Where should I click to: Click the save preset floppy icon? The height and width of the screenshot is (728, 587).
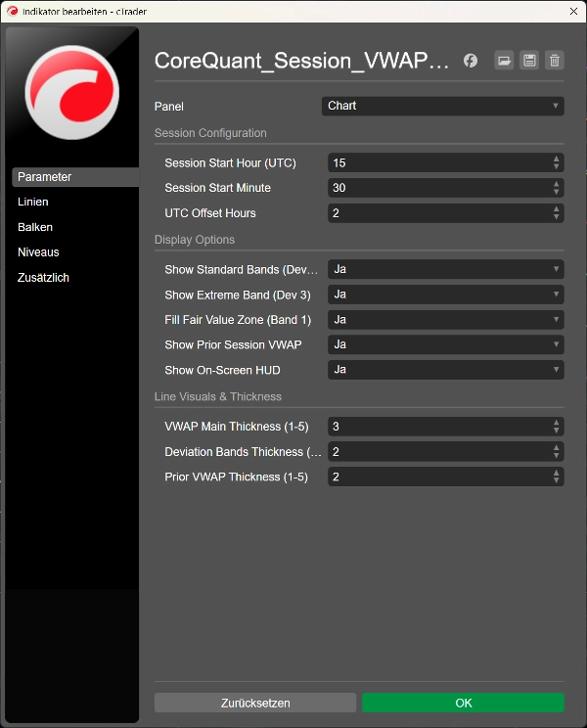(529, 61)
